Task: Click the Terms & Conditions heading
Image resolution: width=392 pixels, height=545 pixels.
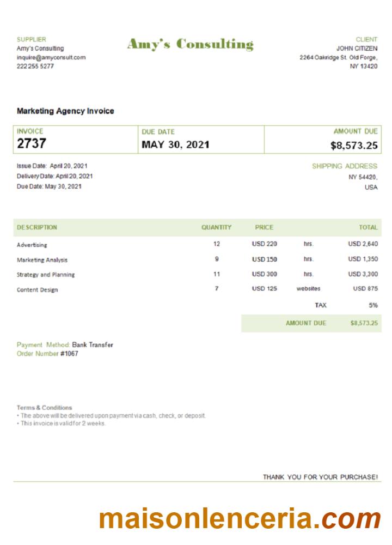Action: 44,408
